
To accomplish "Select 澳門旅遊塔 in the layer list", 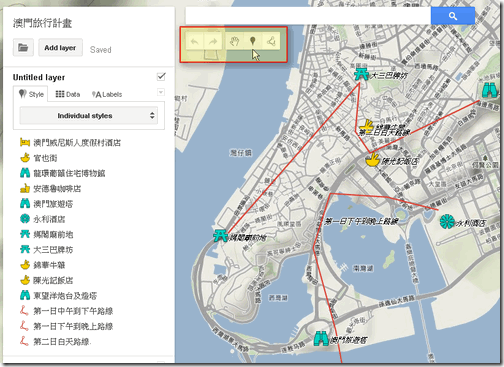I will (x=53, y=204).
